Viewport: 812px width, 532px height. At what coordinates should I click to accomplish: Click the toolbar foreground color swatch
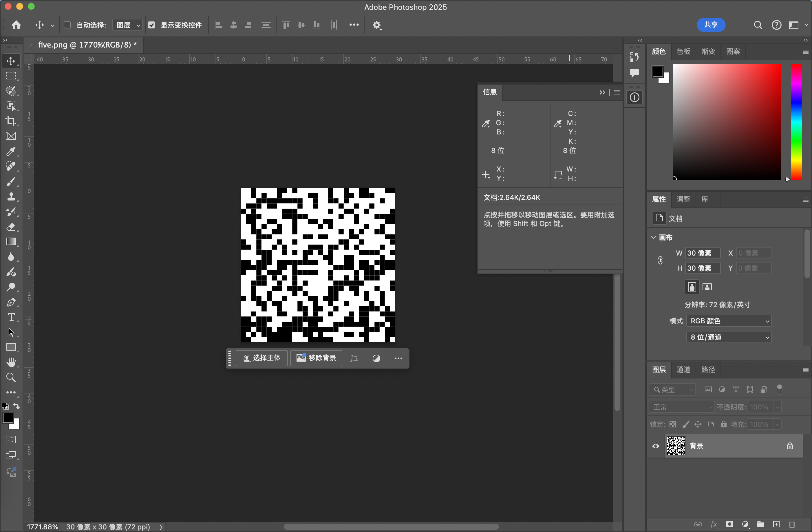(x=8, y=418)
